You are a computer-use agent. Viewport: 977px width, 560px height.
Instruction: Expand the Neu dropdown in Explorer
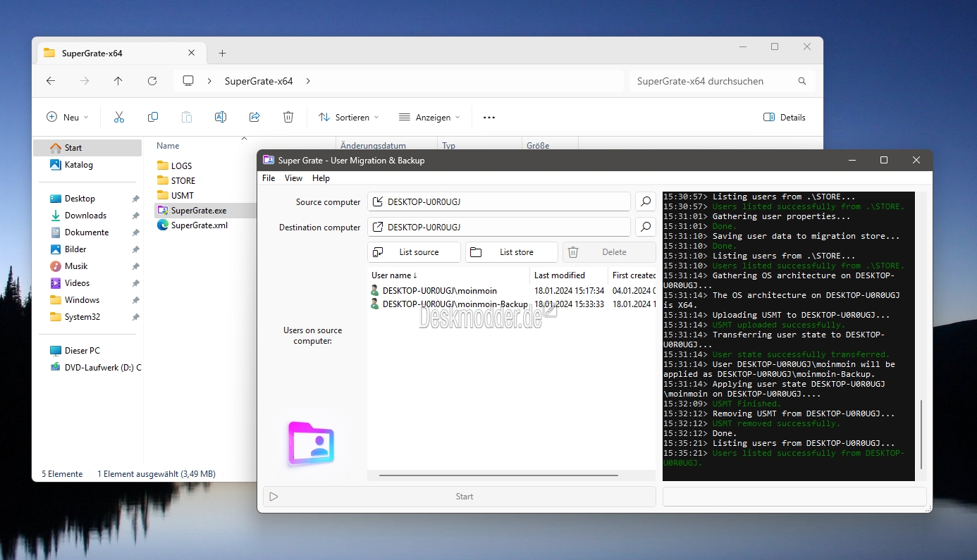click(68, 118)
